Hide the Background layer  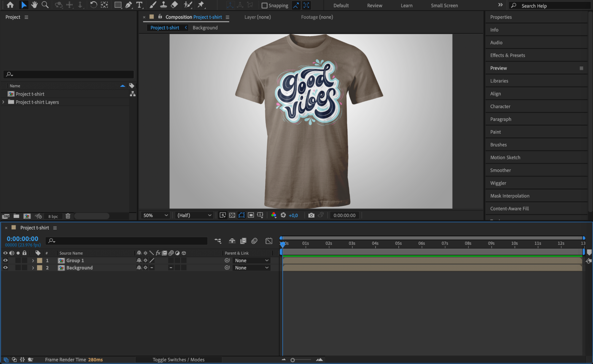coord(5,267)
